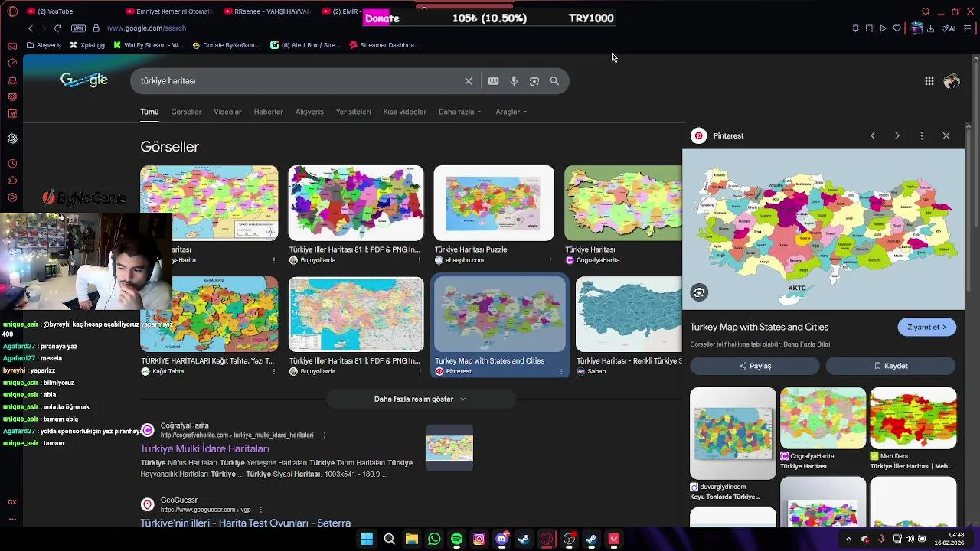Switch to the Videolar tab
This screenshot has width=980, height=551.
(227, 112)
